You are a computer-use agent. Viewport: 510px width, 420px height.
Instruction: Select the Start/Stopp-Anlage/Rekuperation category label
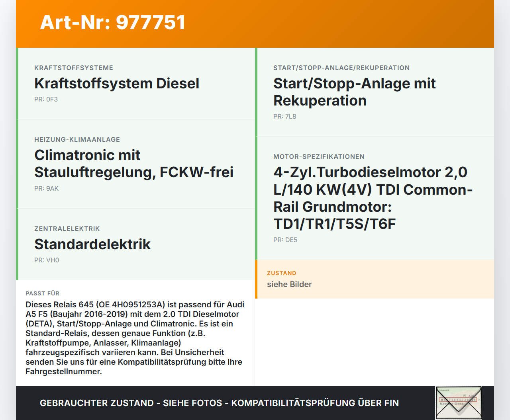341,68
